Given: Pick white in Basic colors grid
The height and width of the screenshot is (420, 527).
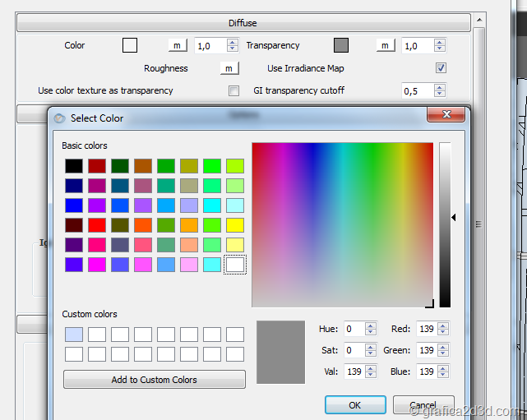Looking at the screenshot, I should (235, 265).
